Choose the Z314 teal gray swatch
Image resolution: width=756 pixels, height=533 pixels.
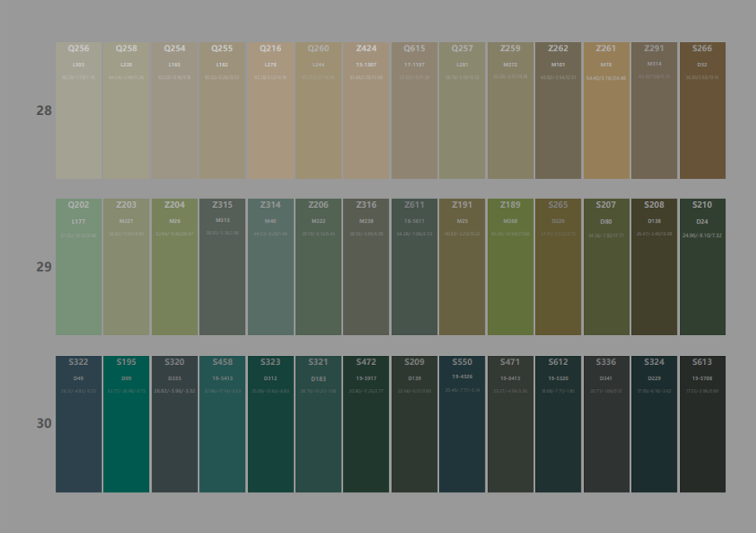click(270, 267)
